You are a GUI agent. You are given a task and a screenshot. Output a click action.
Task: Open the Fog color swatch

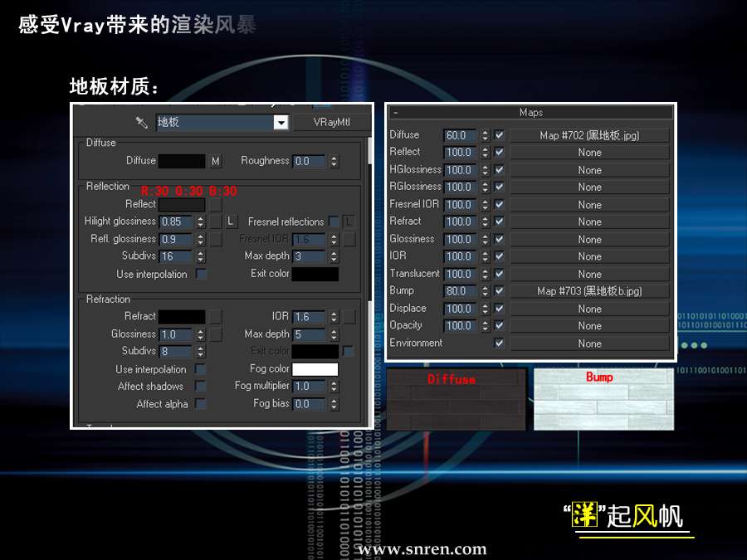pos(315,369)
